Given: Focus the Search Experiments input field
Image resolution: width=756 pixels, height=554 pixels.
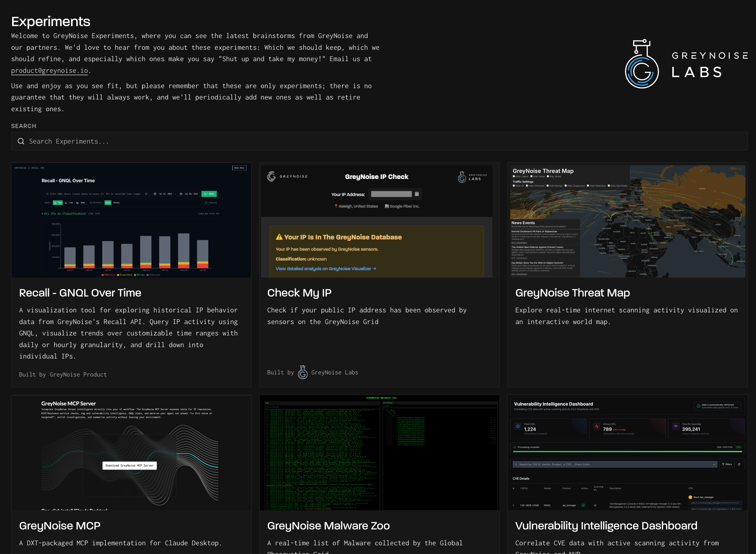Looking at the screenshot, I should click(379, 141).
